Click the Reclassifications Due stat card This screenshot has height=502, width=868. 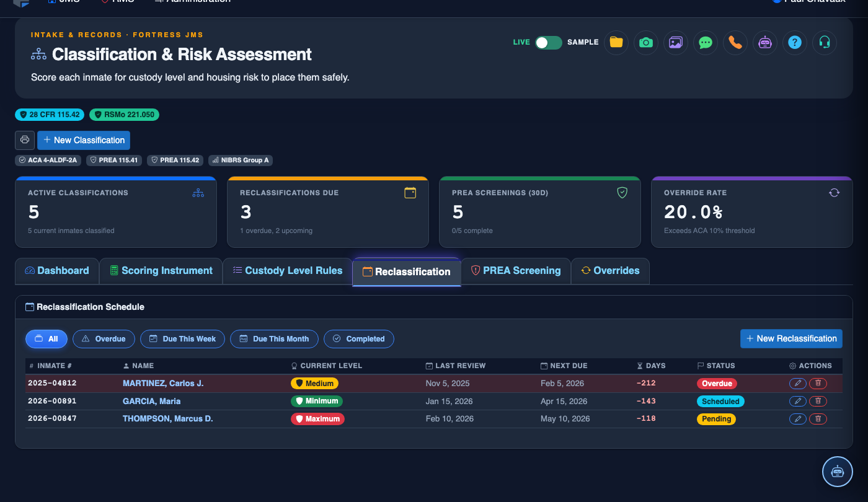click(x=328, y=212)
